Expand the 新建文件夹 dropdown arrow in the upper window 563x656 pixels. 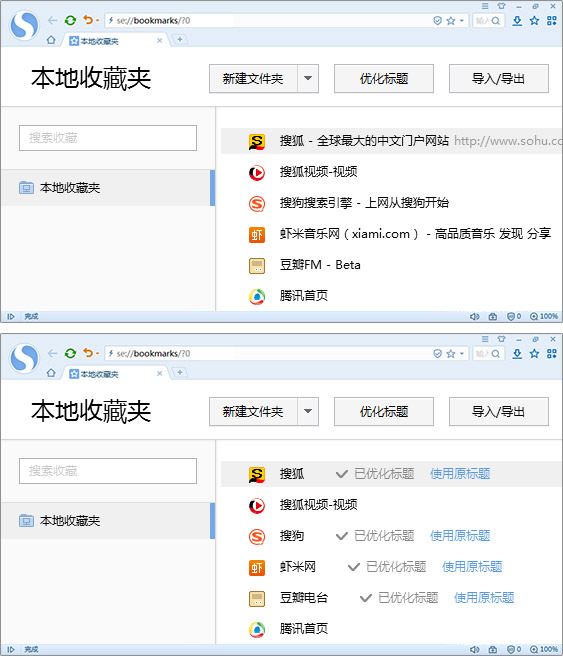[308, 79]
